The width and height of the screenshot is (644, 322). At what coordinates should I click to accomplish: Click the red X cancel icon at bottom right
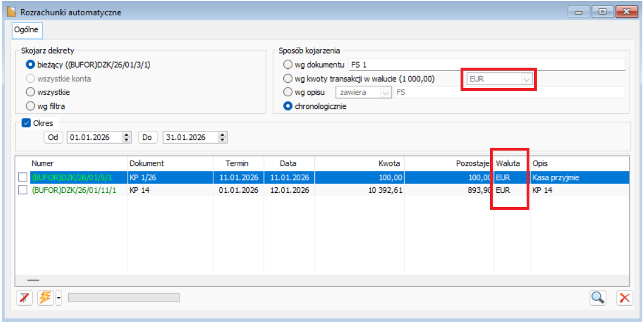click(624, 298)
